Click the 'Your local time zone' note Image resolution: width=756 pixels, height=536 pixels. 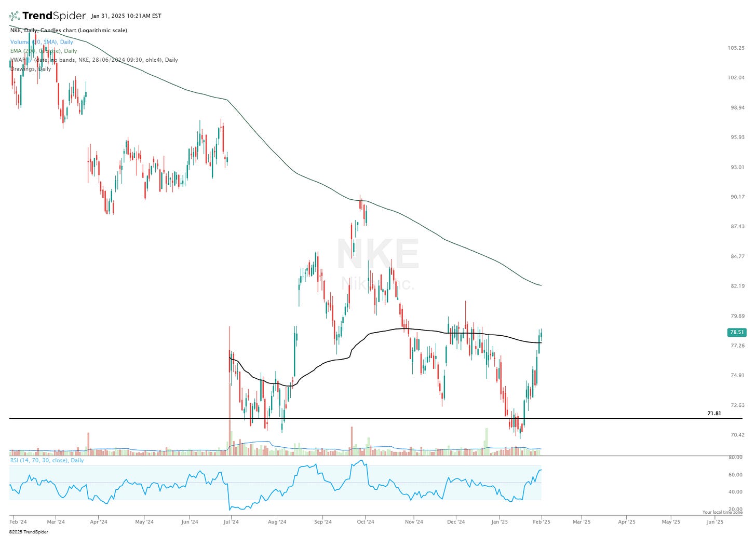tap(722, 512)
